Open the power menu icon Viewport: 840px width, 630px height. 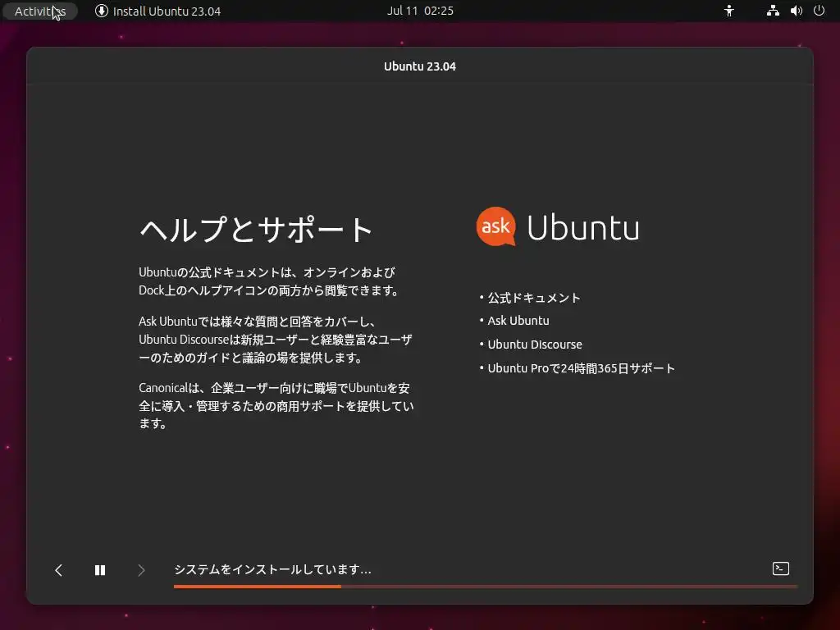point(819,11)
